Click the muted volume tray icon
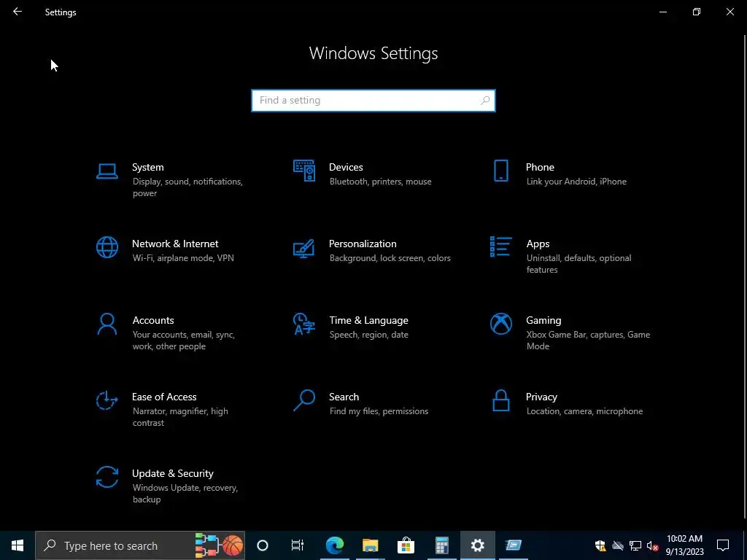The width and height of the screenshot is (747, 560). pos(652,545)
